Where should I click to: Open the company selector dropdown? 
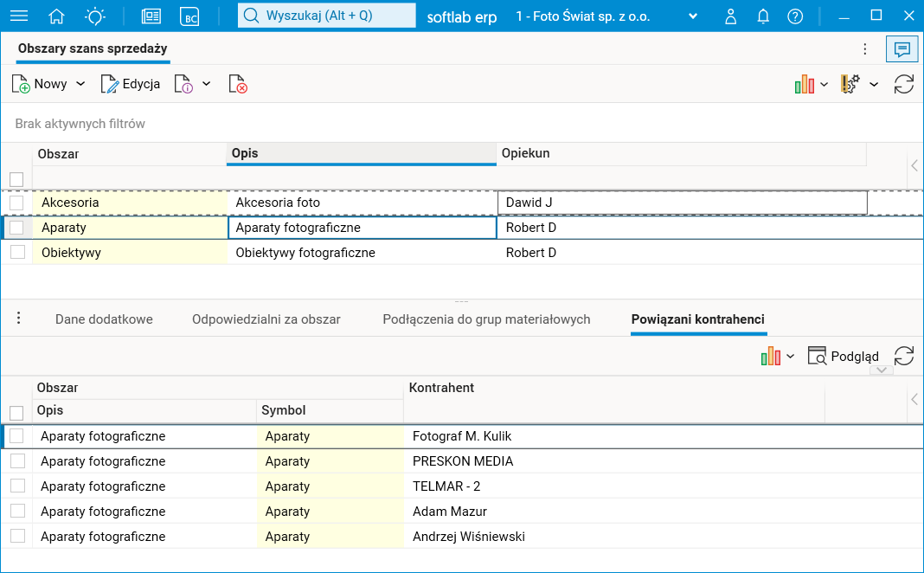(x=692, y=16)
